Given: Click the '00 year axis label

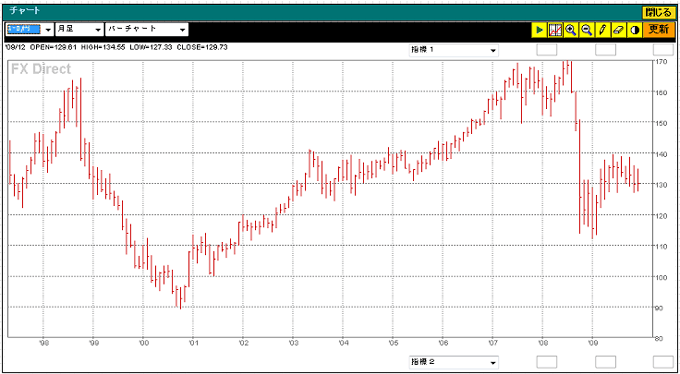Looking at the screenshot, I should [x=144, y=343].
